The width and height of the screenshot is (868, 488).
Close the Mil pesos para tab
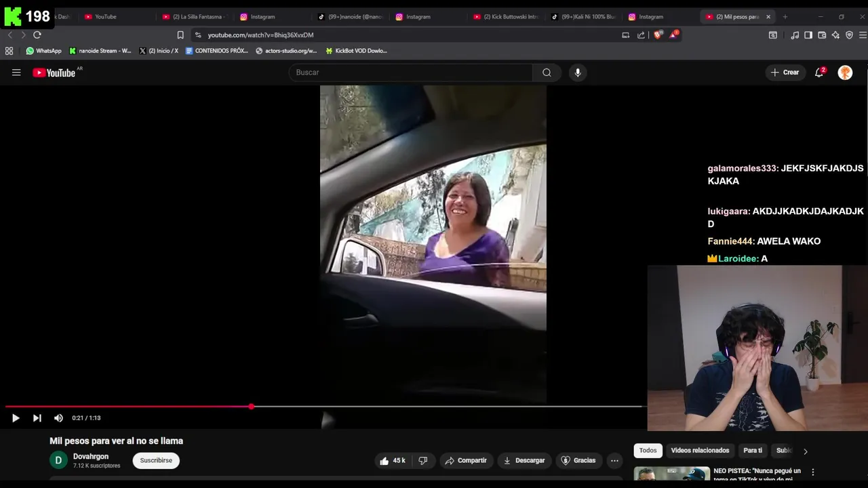[x=768, y=16]
